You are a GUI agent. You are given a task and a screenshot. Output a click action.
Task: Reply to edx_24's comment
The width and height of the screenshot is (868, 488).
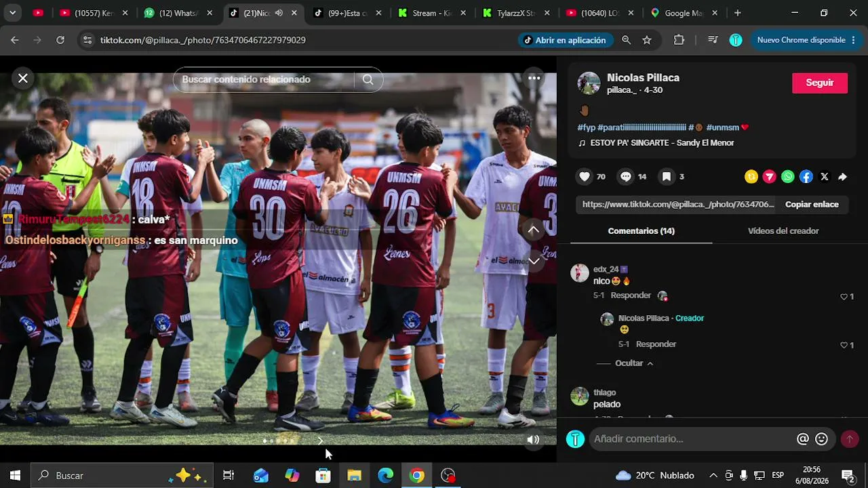point(631,296)
